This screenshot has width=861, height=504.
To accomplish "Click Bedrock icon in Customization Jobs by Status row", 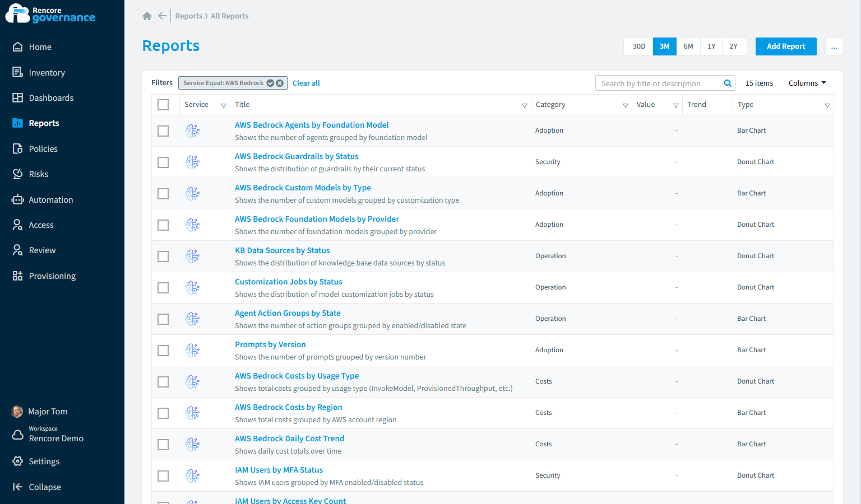I will click(193, 288).
